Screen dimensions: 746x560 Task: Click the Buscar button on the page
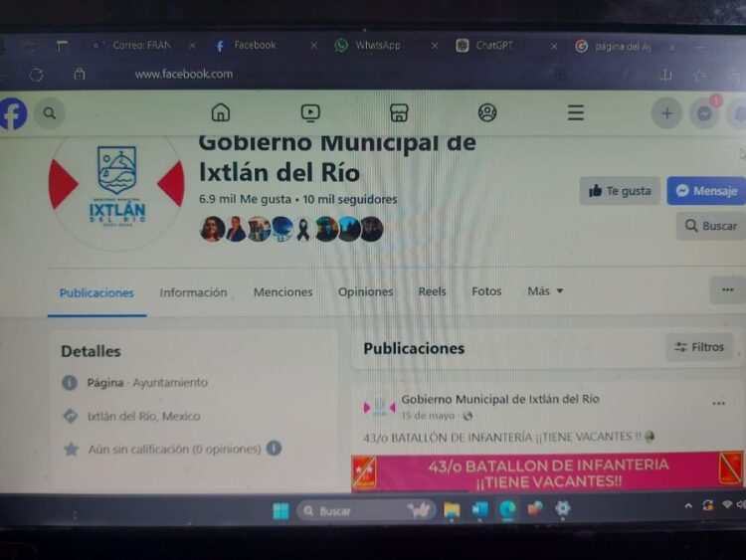pyautogui.click(x=711, y=226)
